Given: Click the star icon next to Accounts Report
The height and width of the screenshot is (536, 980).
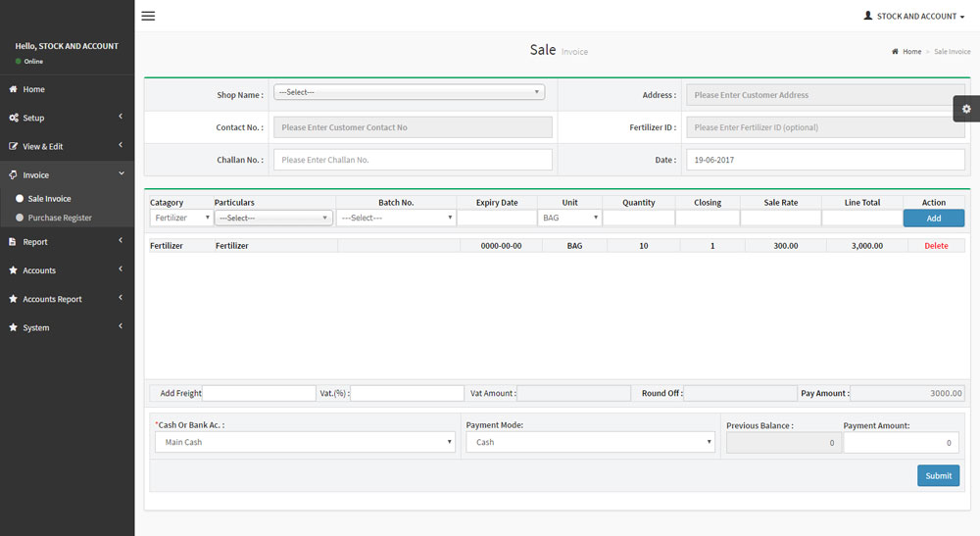Looking at the screenshot, I should (x=13, y=299).
